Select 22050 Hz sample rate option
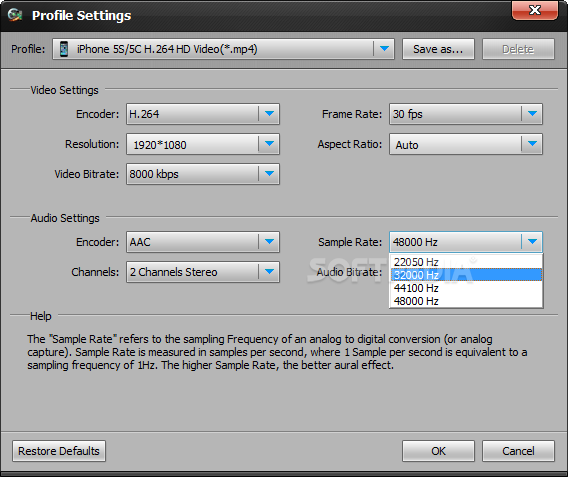This screenshot has width=568, height=477. [x=466, y=262]
